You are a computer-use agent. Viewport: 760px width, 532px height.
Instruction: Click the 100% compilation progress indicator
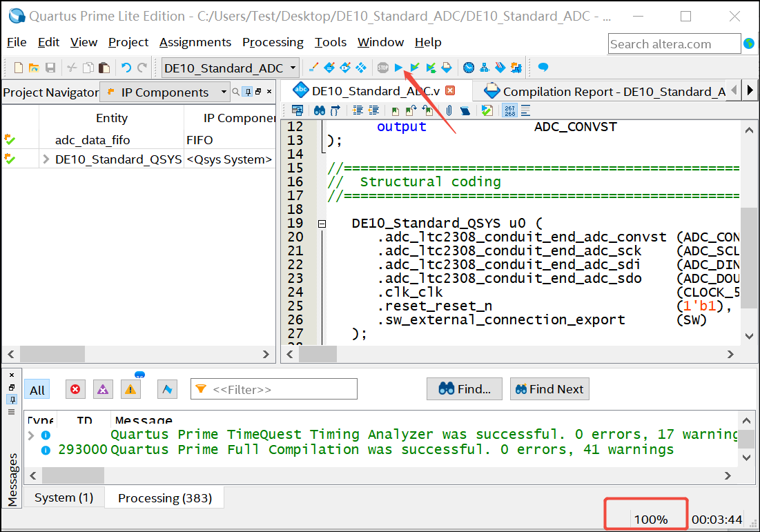[650, 520]
